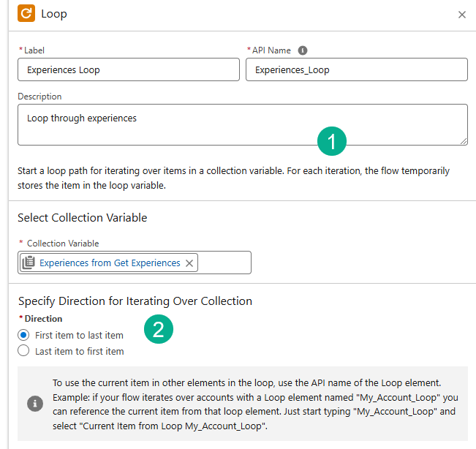Click the Direction field label
The width and height of the screenshot is (476, 449).
point(43,319)
